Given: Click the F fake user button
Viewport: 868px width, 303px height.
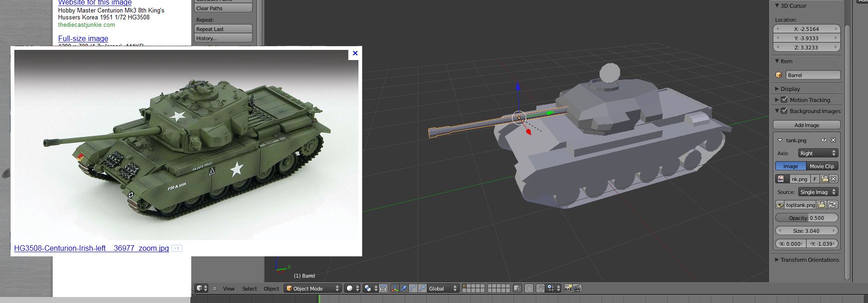Looking at the screenshot, I should pos(815,179).
